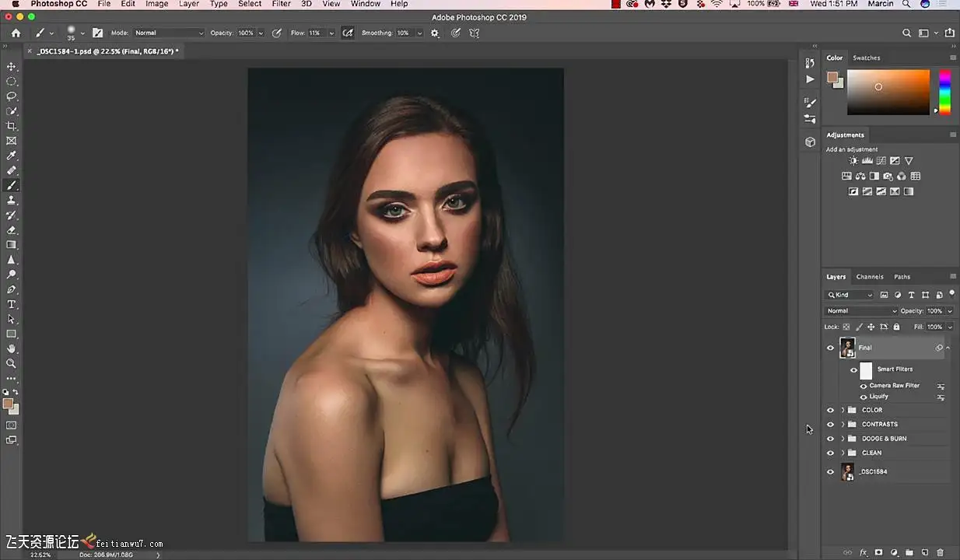Select the Clone Stamp tool

click(x=12, y=200)
